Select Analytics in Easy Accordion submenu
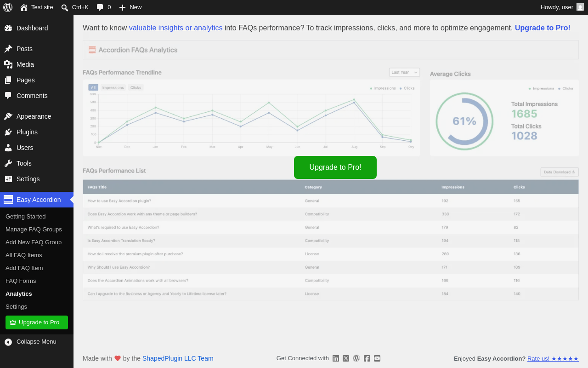Image resolution: width=588 pixels, height=368 pixels. tap(19, 294)
